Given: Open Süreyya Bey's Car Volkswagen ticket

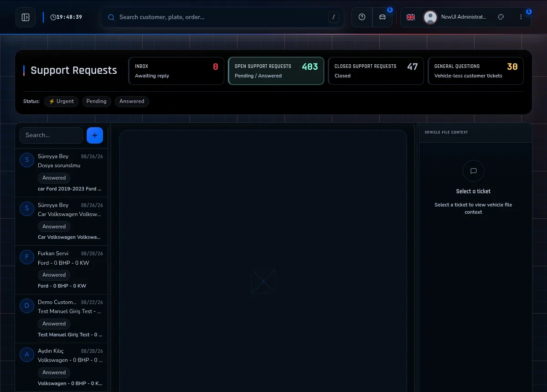Looking at the screenshot, I should point(62,222).
